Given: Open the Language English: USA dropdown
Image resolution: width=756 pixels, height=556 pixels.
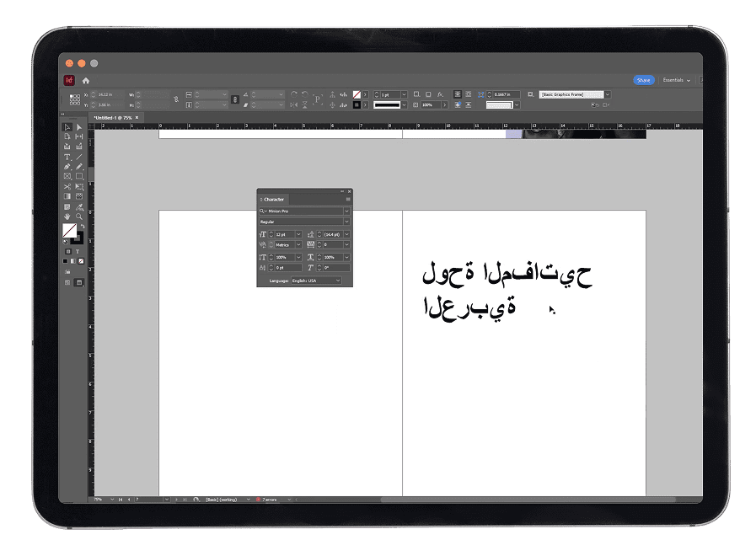Looking at the screenshot, I should [x=316, y=281].
